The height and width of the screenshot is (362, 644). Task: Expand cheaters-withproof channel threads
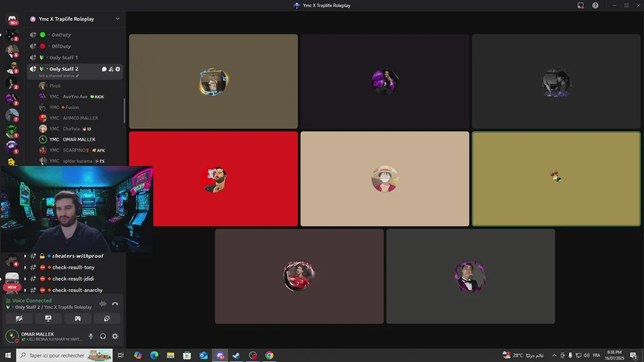pos(25,256)
